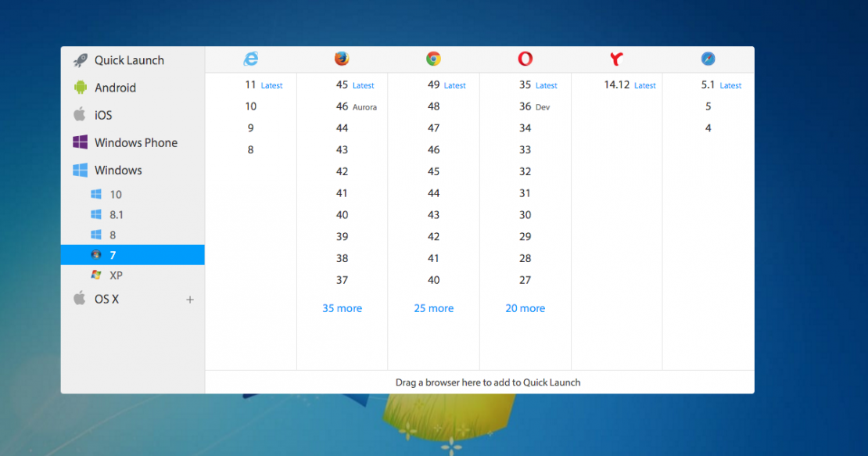Select Firefox version 37
868x456 pixels.
pyautogui.click(x=342, y=280)
